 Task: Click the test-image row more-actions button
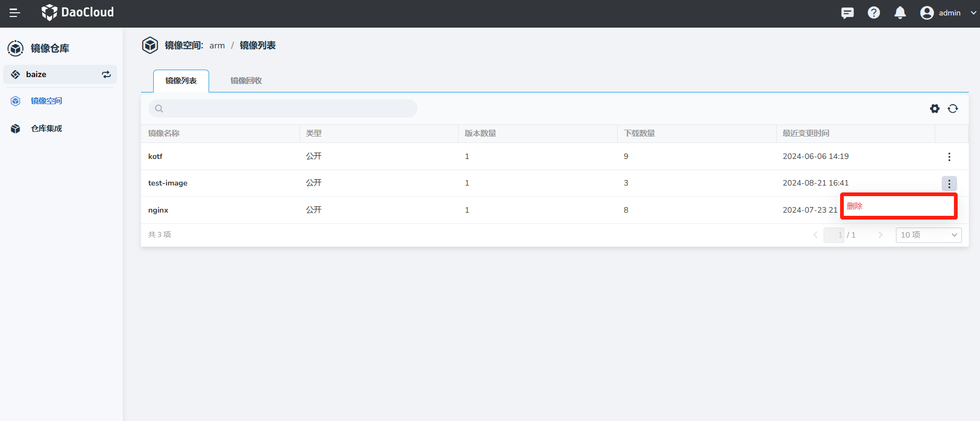pos(949,183)
